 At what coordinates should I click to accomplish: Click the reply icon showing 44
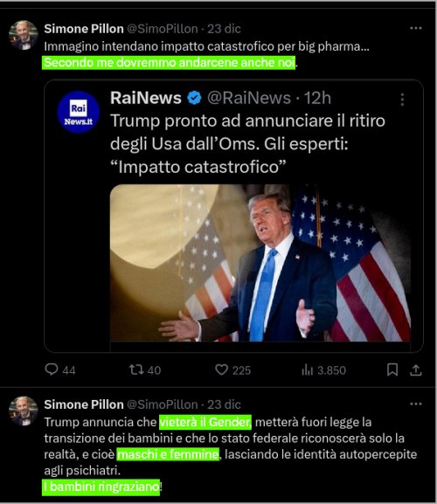click(x=52, y=369)
